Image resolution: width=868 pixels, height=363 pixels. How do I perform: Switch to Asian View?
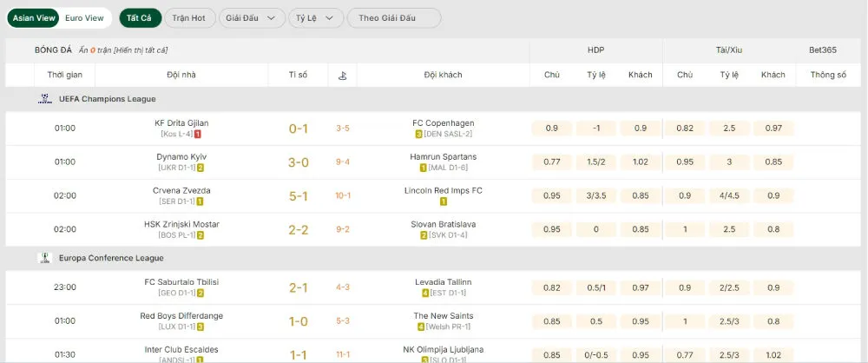click(35, 17)
